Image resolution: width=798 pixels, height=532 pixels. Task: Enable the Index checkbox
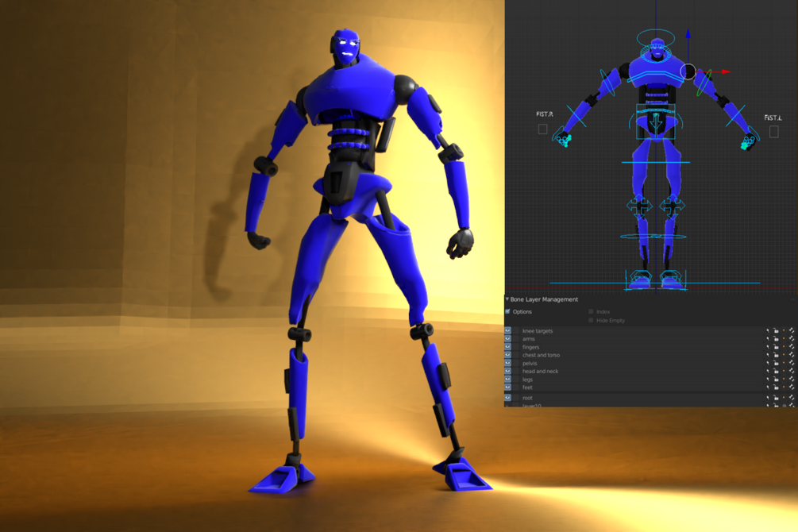click(590, 311)
